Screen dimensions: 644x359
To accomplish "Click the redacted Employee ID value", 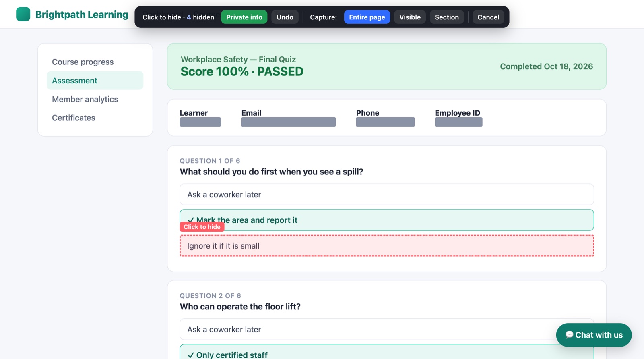I will point(458,122).
